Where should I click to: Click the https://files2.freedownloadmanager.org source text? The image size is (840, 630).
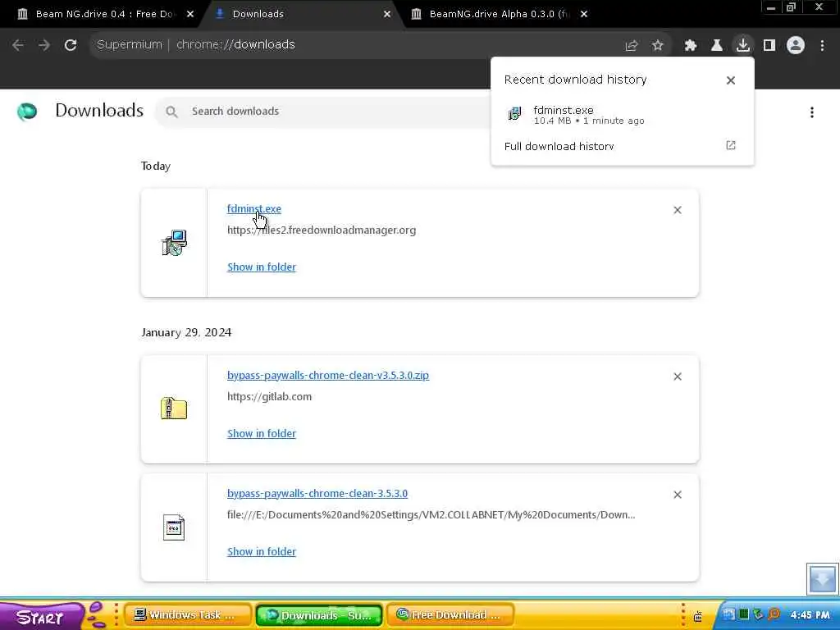[322, 231]
